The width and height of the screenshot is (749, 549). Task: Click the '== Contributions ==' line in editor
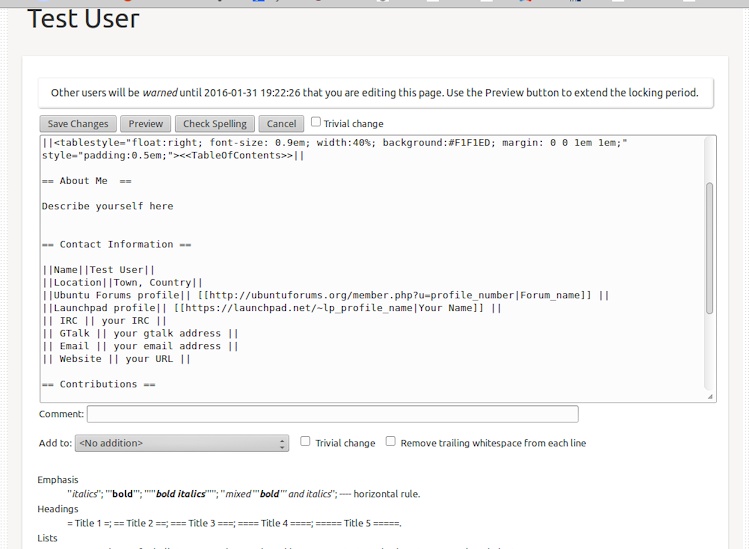(99, 384)
